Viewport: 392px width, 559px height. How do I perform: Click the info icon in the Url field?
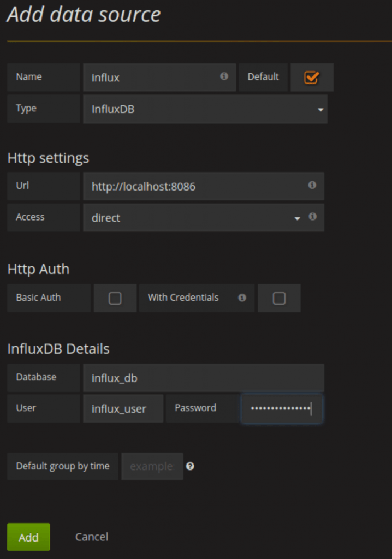coord(312,185)
